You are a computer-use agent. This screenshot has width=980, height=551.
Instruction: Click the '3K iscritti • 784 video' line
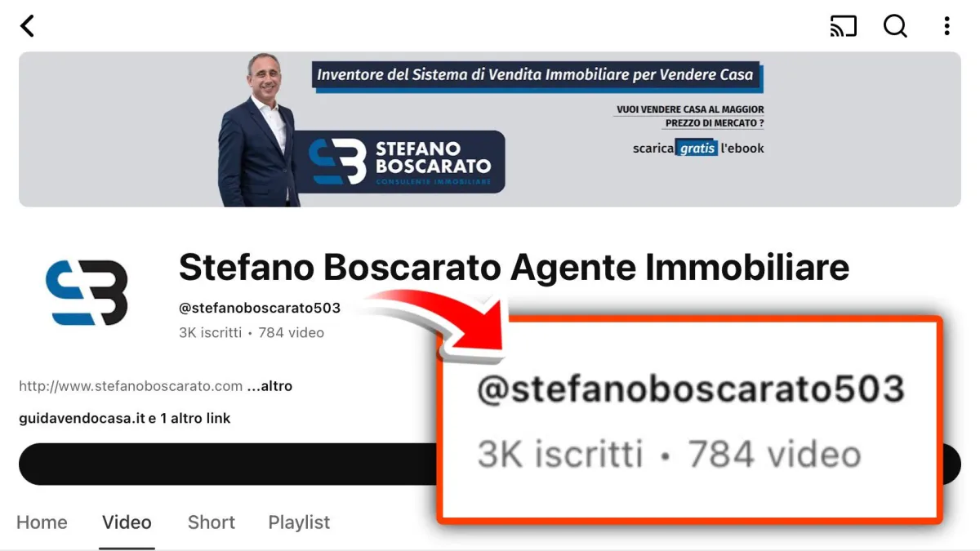click(252, 333)
